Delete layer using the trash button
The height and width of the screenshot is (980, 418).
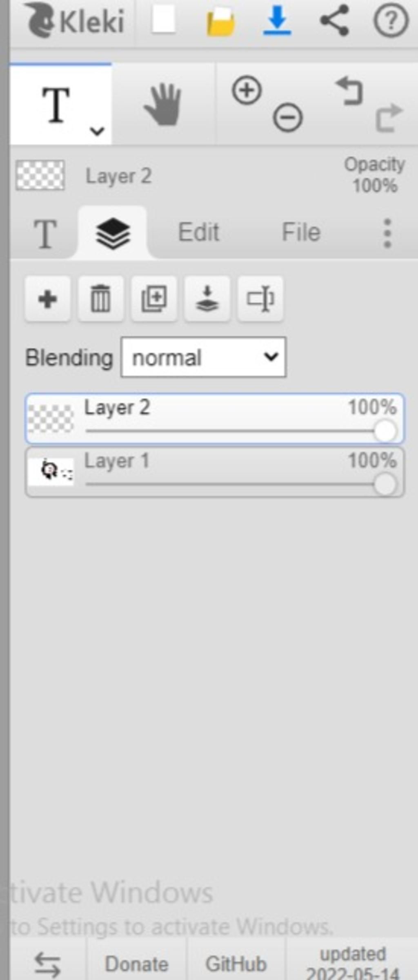tap(100, 299)
